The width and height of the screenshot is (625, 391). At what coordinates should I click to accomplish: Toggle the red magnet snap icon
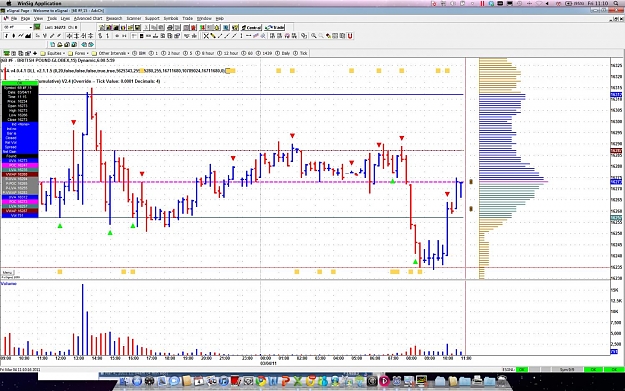[x=350, y=36]
